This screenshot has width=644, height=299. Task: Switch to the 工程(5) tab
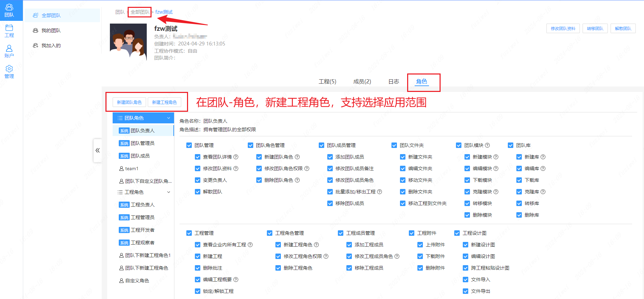pos(327,81)
